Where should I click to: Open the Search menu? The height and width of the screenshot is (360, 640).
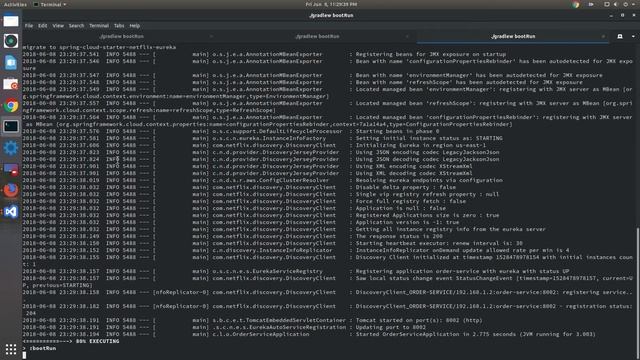[76, 26]
